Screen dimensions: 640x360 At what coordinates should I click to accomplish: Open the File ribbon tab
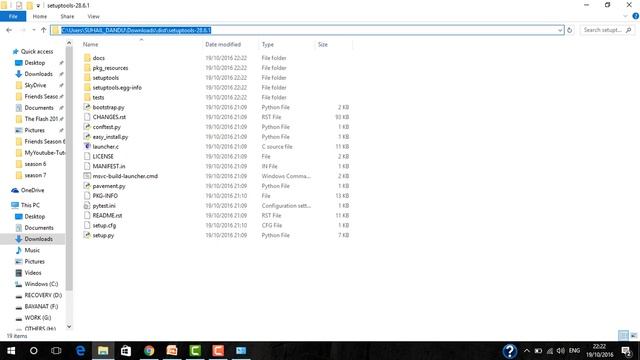13,16
